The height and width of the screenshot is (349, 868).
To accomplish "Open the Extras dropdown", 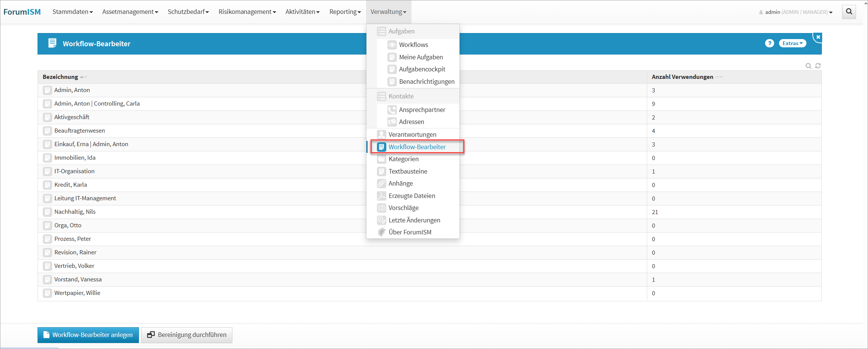I will click(792, 43).
